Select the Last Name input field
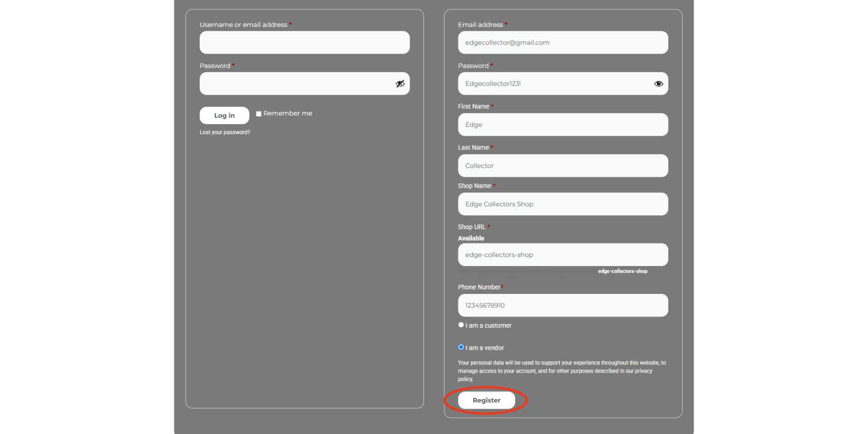Viewport: 868px width, 434px height. (x=562, y=166)
